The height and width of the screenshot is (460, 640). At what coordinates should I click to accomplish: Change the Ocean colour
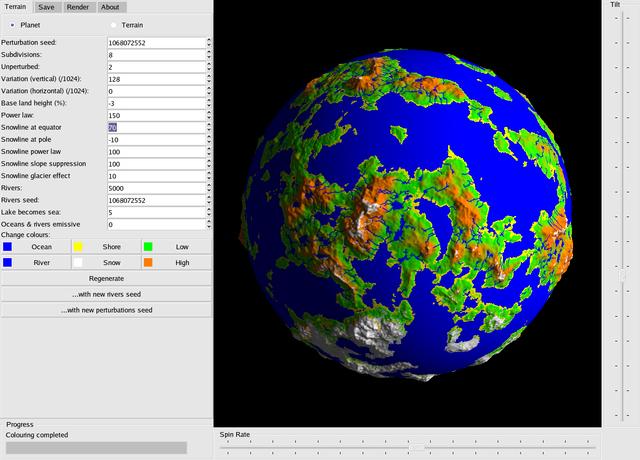click(x=36, y=247)
